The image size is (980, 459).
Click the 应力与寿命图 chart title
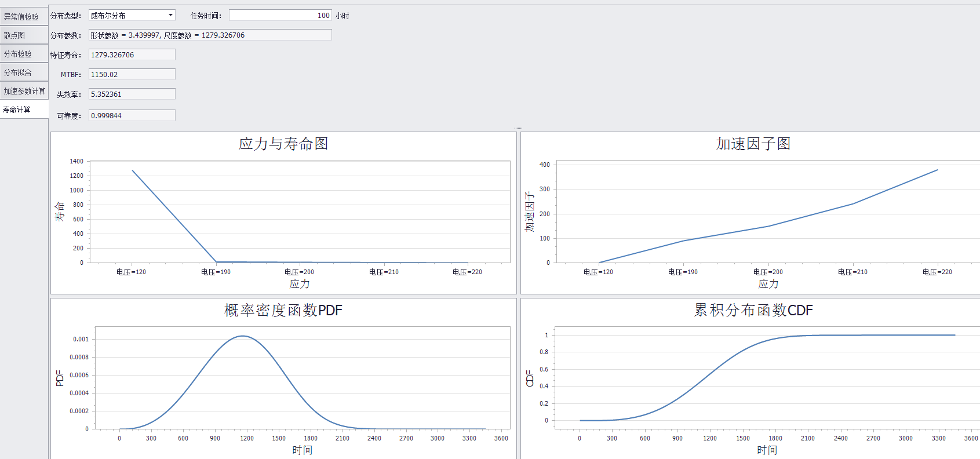tap(283, 144)
